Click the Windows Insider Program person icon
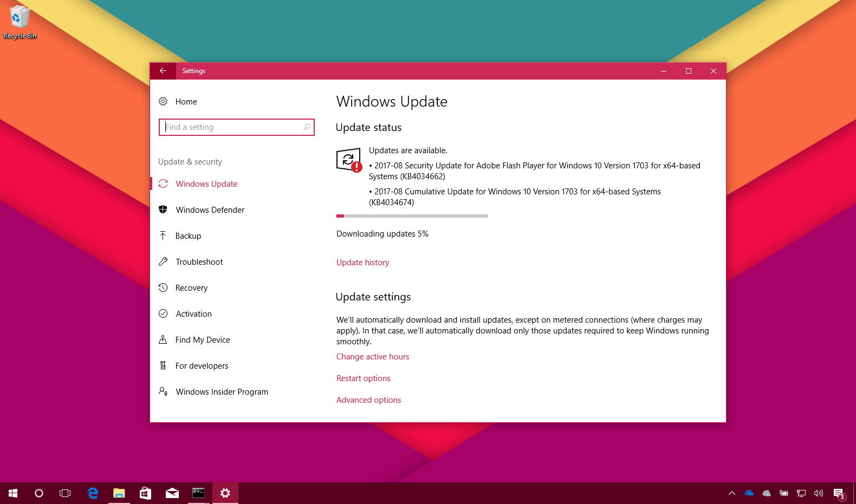Image resolution: width=856 pixels, height=504 pixels. tap(163, 391)
